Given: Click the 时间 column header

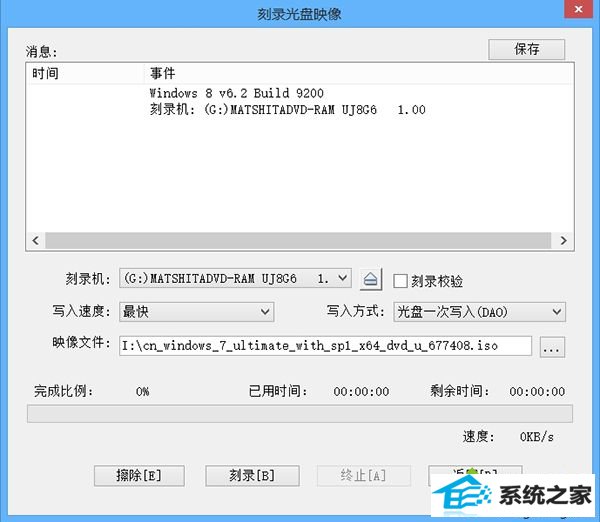Looking at the screenshot, I should 85,73.
